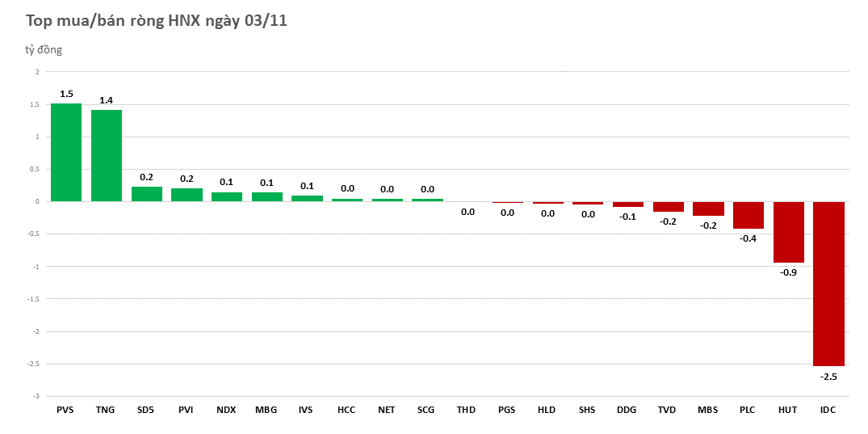Select the TNG bar in the chart

tap(107, 155)
